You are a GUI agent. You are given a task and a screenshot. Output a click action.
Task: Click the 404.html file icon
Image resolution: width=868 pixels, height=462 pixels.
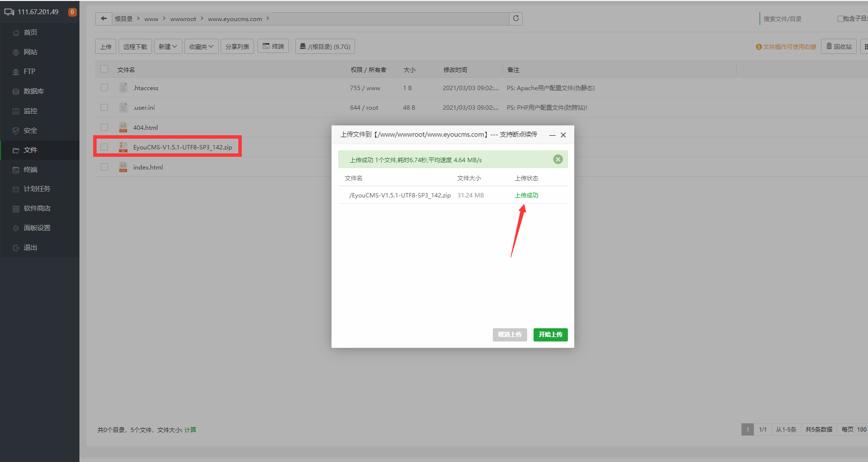click(123, 127)
